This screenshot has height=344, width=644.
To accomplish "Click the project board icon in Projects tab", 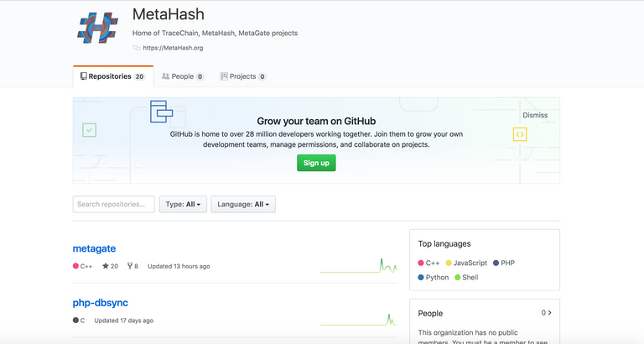I will (x=224, y=76).
